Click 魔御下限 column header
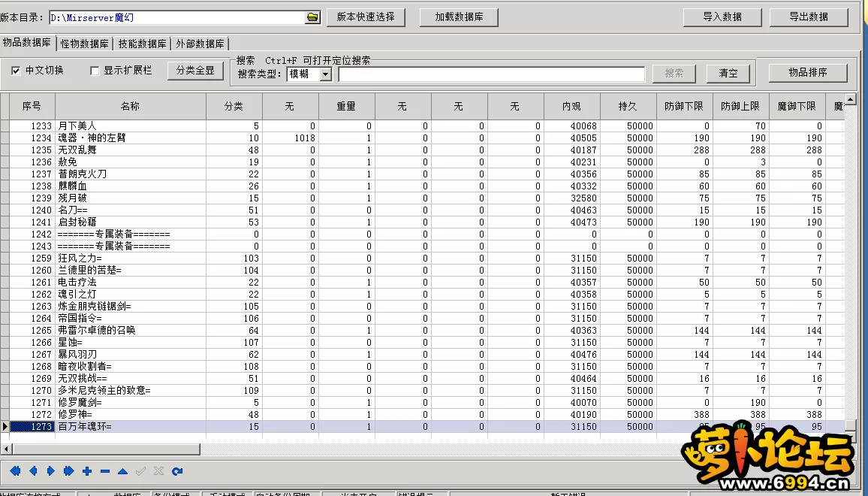 [797, 107]
